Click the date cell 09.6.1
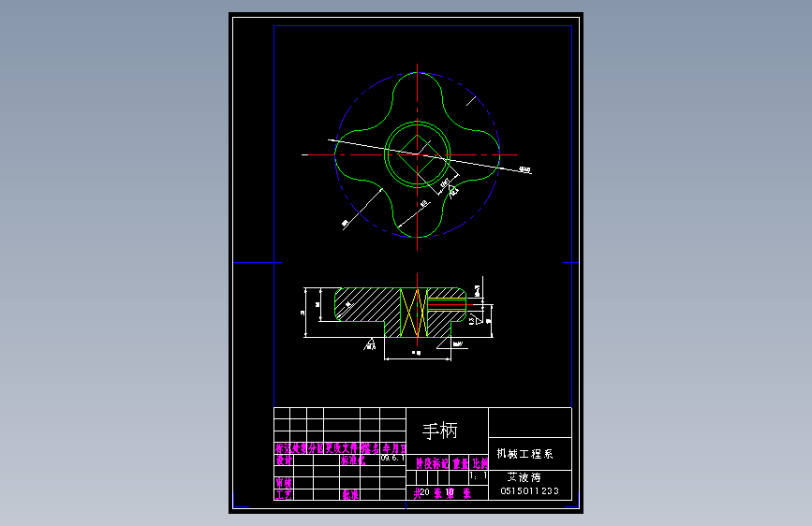 (392, 459)
